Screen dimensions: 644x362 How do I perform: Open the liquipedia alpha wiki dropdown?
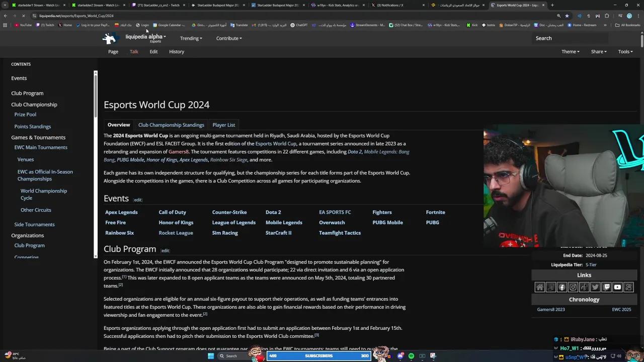click(145, 37)
